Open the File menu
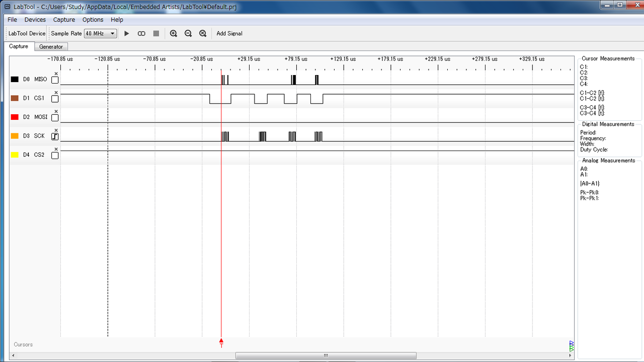The height and width of the screenshot is (362, 644). 12,20
